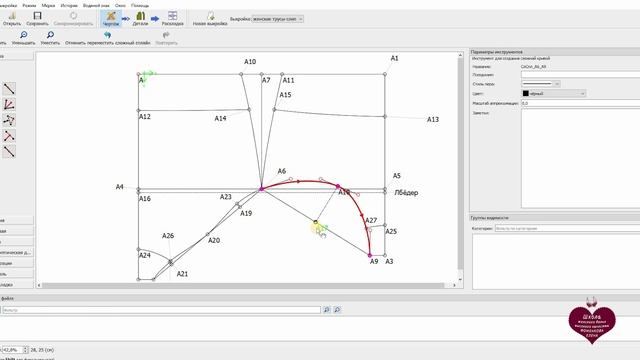The width and height of the screenshot is (640, 360).
Task: Select the magenta spline node below label A6
Action: tap(262, 189)
